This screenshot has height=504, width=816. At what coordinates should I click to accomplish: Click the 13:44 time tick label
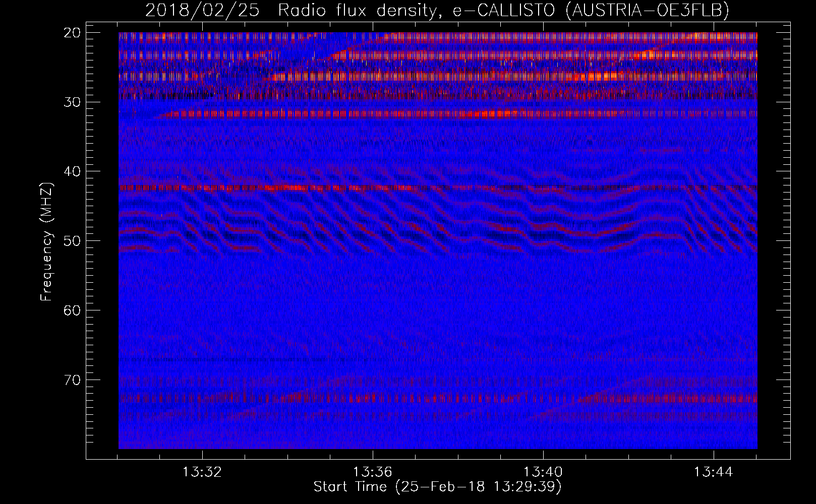[x=714, y=472]
